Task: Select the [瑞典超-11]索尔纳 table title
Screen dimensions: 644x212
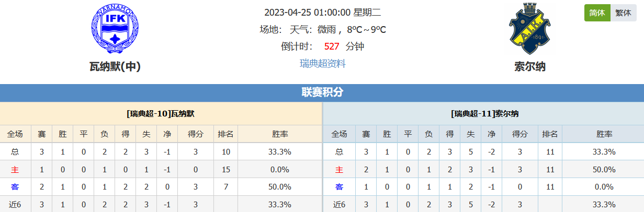Action: [485, 113]
